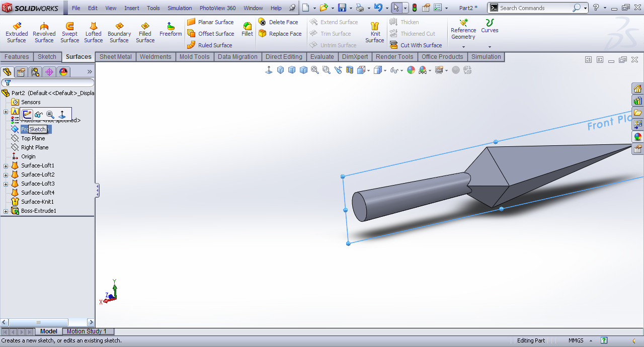Choose the Knit Surface tool

[375, 33]
